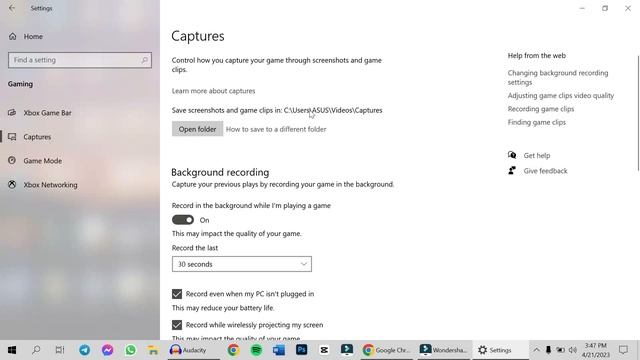Open the captures folder with the Open folder button
Viewport: 640px width, 360px height.
[x=197, y=129]
